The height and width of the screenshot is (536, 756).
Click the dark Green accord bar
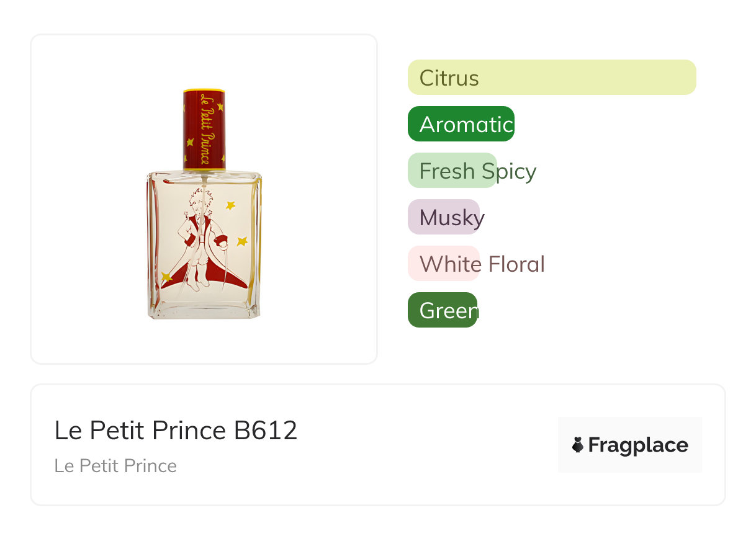click(442, 310)
